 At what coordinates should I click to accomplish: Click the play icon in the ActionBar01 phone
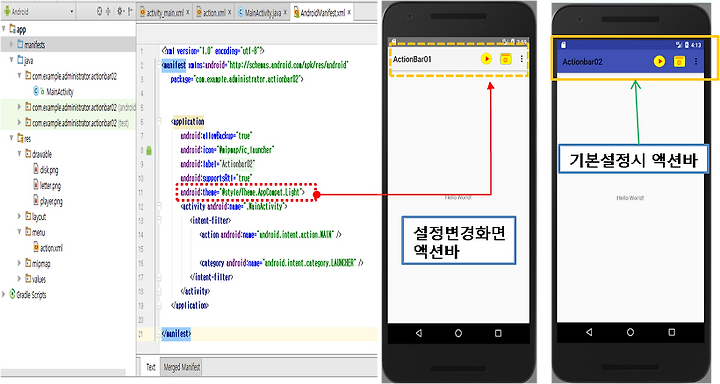tap(486, 59)
